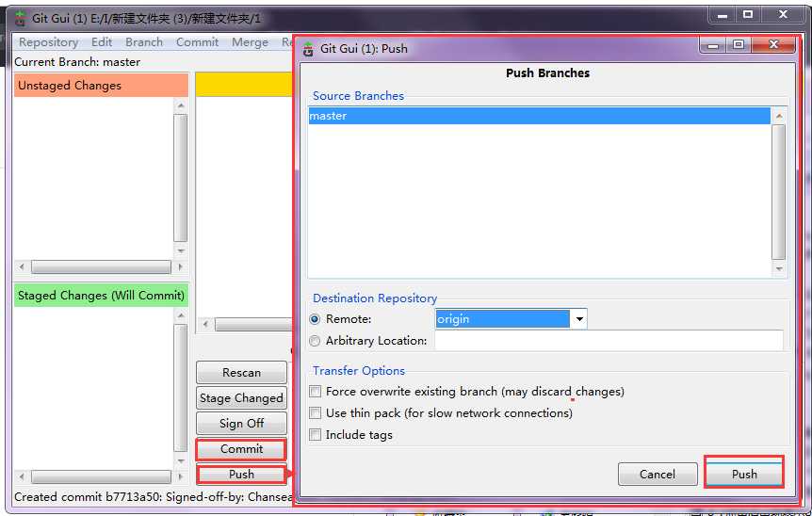This screenshot has width=812, height=516.
Task: Maximize the Push dialog window
Action: pos(739,45)
